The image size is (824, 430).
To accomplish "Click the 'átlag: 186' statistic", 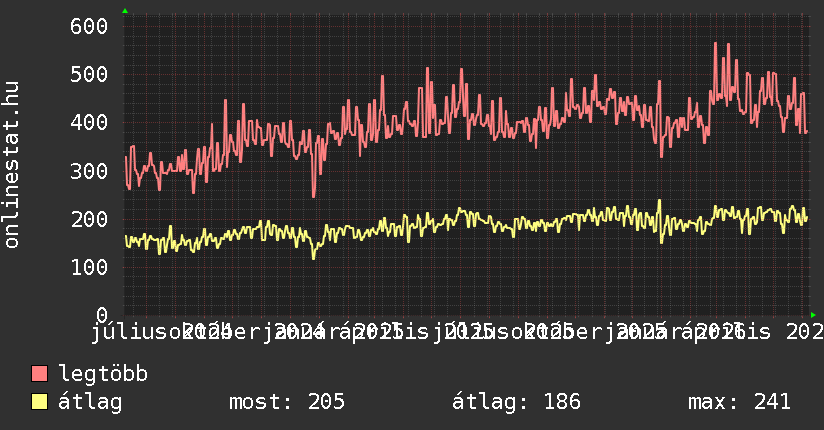I will click(516, 402).
